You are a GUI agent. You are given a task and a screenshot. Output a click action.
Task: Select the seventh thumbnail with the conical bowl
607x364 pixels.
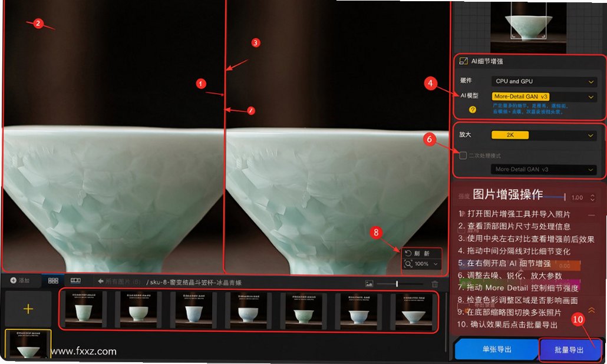click(x=414, y=310)
